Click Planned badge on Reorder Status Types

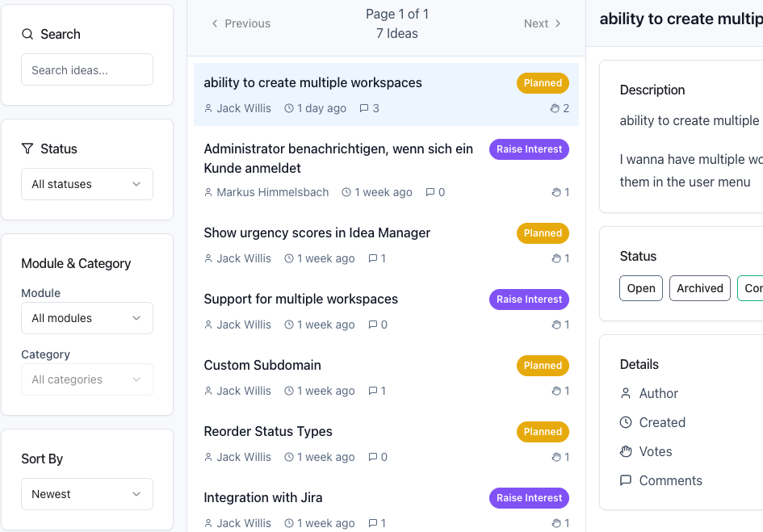click(x=543, y=432)
